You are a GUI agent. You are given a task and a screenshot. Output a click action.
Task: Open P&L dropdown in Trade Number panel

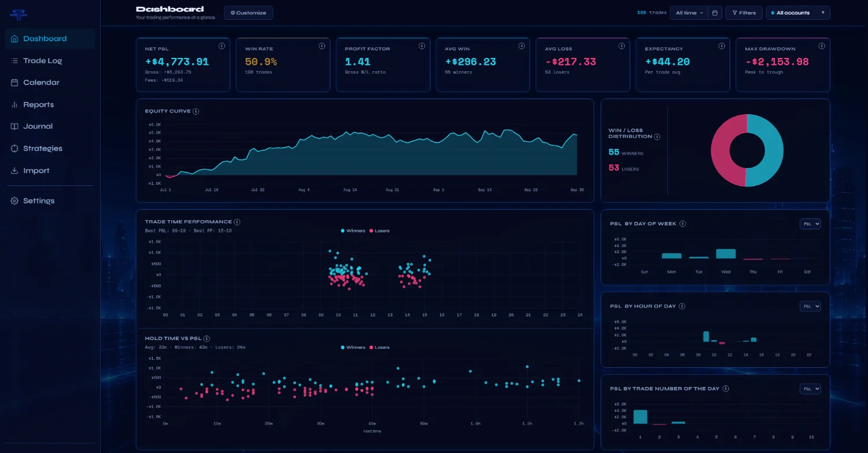(810, 389)
